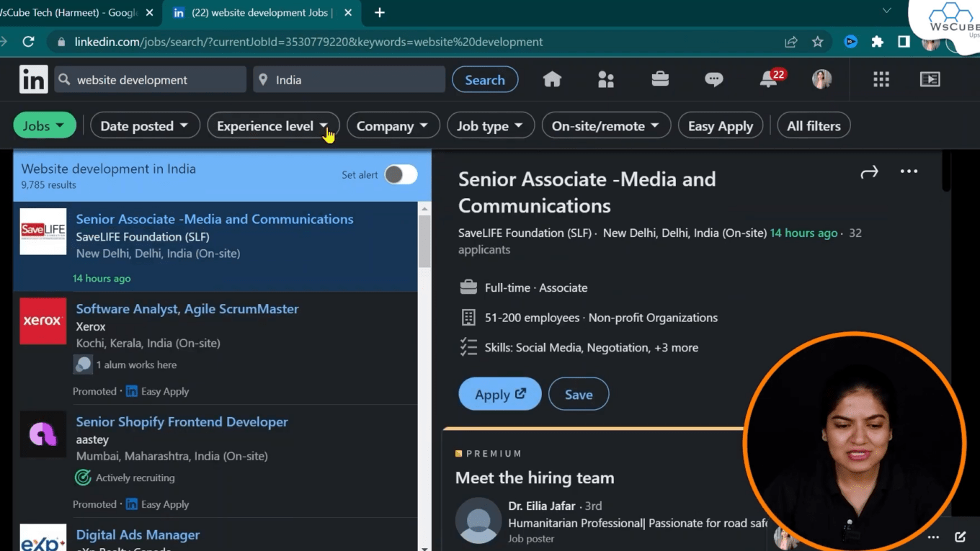Screen dimensions: 980x551
Task: Go to the LinkedIn Home feed icon
Action: pos(552,79)
